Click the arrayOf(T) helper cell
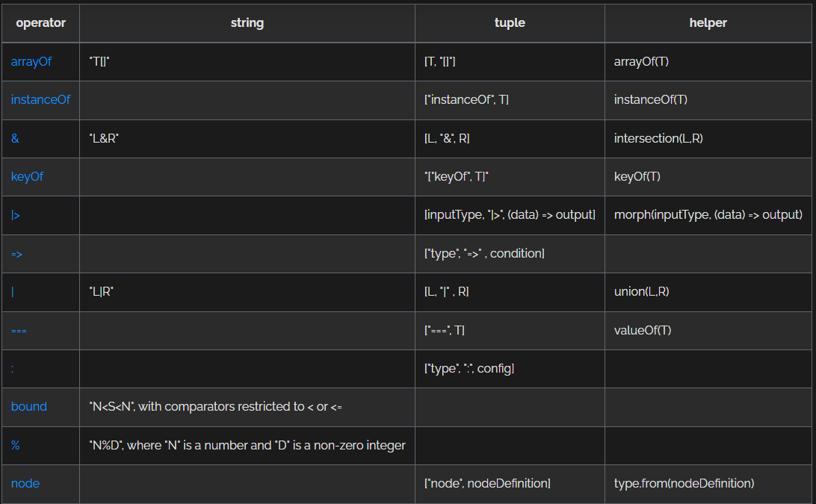This screenshot has height=504, width=816. [641, 61]
